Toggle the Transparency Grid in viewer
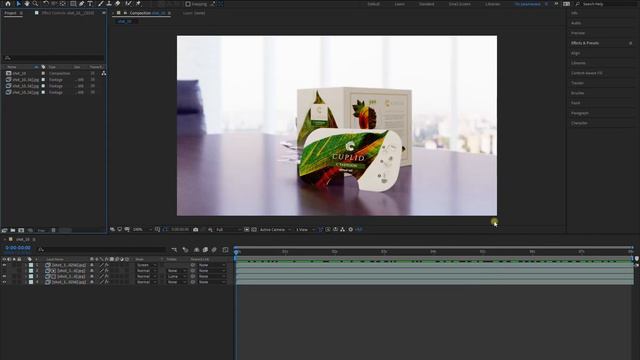Image resolution: width=640 pixels, height=360 pixels. [x=254, y=229]
